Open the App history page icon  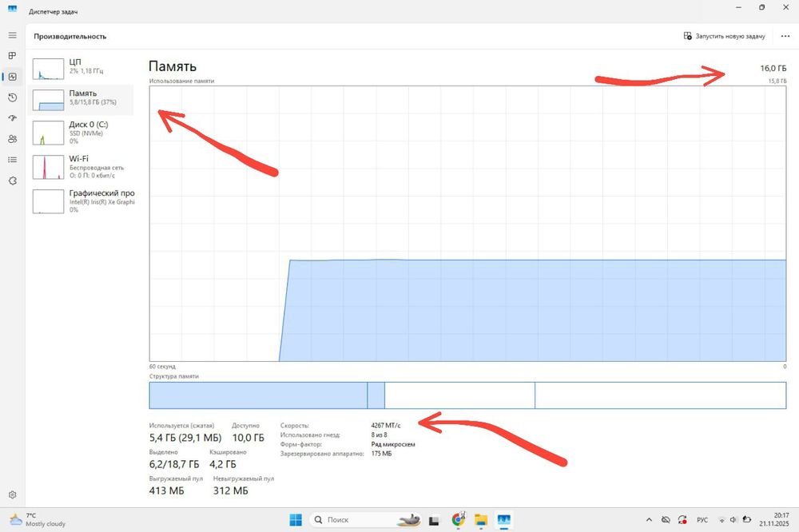click(12, 97)
